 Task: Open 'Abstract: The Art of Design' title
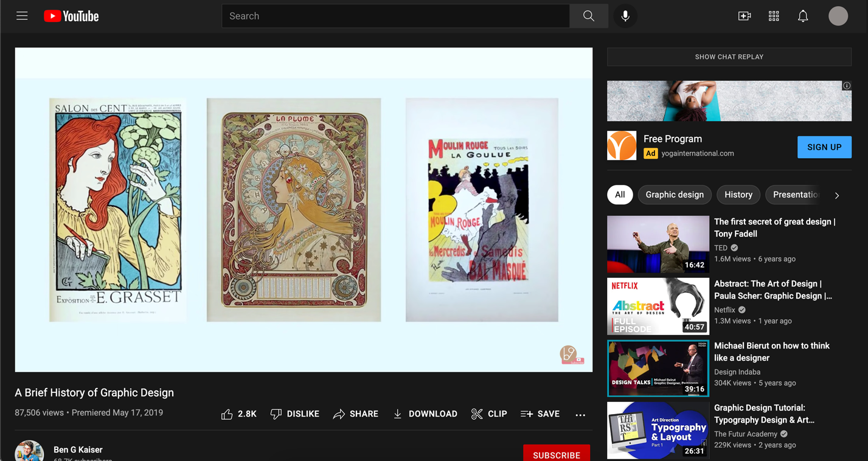point(773,289)
